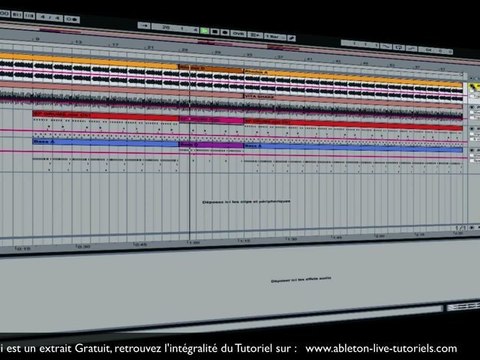Click 'Déposez ici les effets audio' text

click(x=301, y=279)
